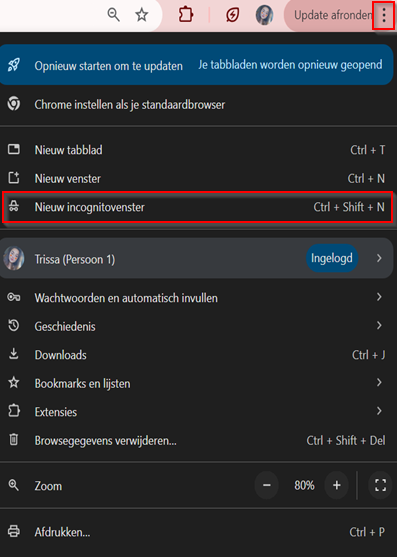The height and width of the screenshot is (557, 397).
Task: Open the profile avatar in the toolbar
Action: [x=265, y=15]
